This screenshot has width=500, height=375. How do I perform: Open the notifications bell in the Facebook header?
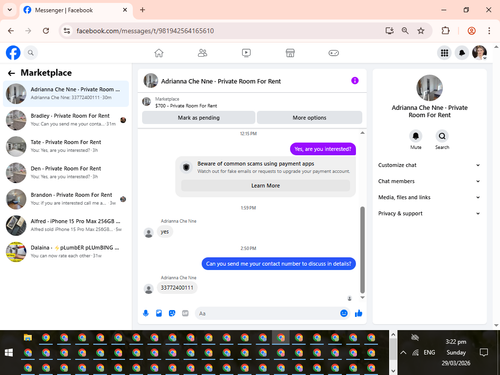click(462, 53)
